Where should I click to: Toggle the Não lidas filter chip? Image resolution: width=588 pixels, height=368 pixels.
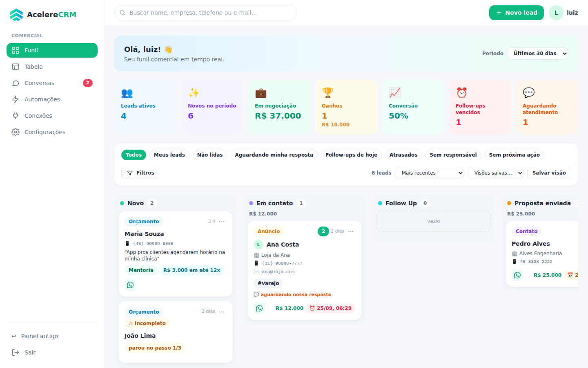click(210, 155)
